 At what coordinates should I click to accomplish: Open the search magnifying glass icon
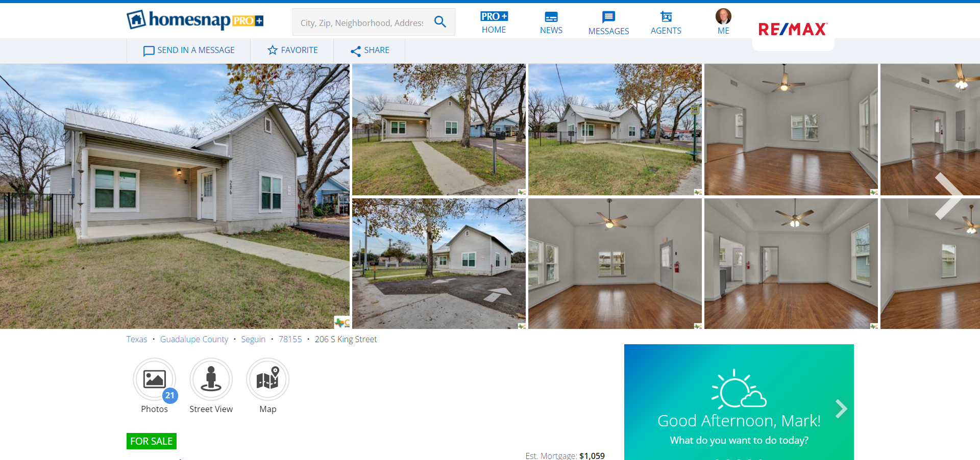click(x=440, y=22)
